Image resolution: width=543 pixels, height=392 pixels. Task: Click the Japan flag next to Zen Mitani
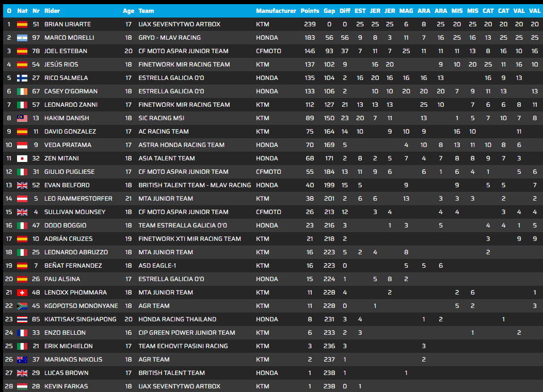[x=22, y=158]
